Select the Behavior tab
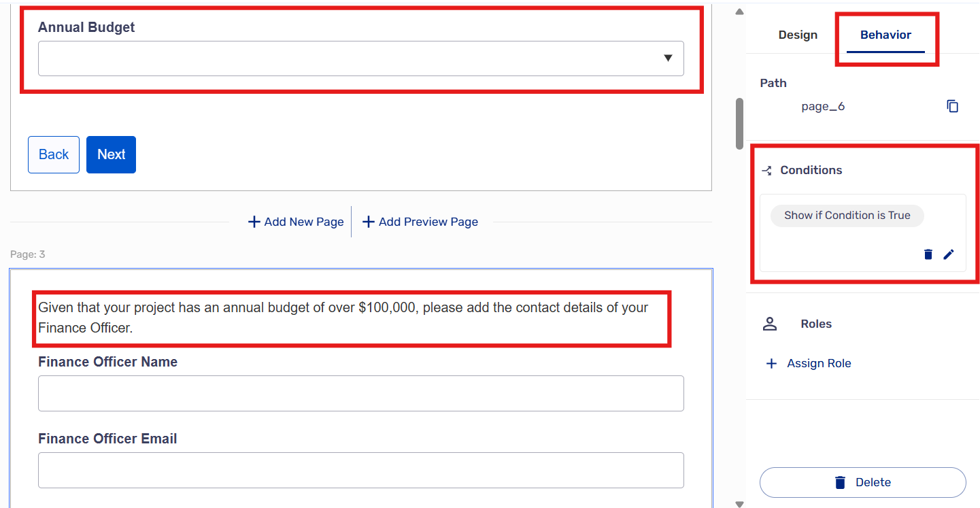 (885, 35)
